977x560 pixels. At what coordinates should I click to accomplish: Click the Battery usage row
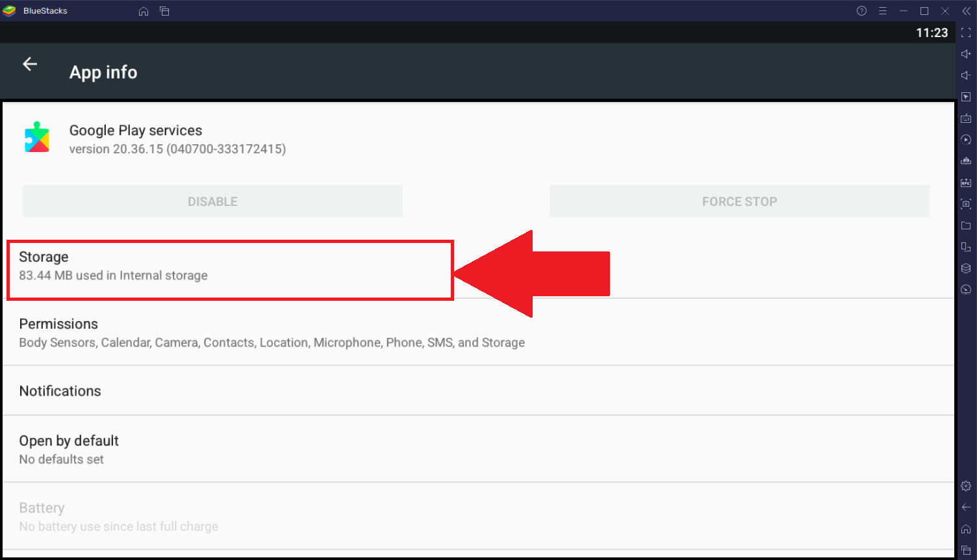coord(479,516)
